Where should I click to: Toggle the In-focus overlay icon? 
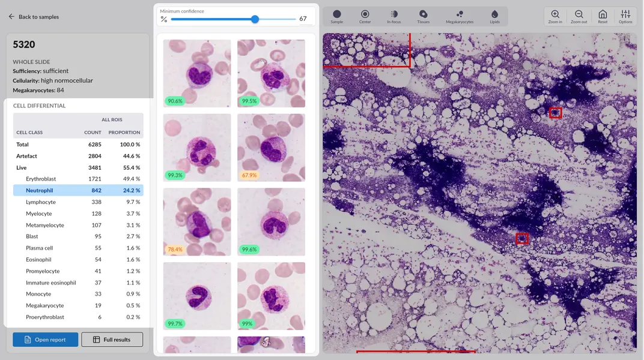tap(393, 16)
